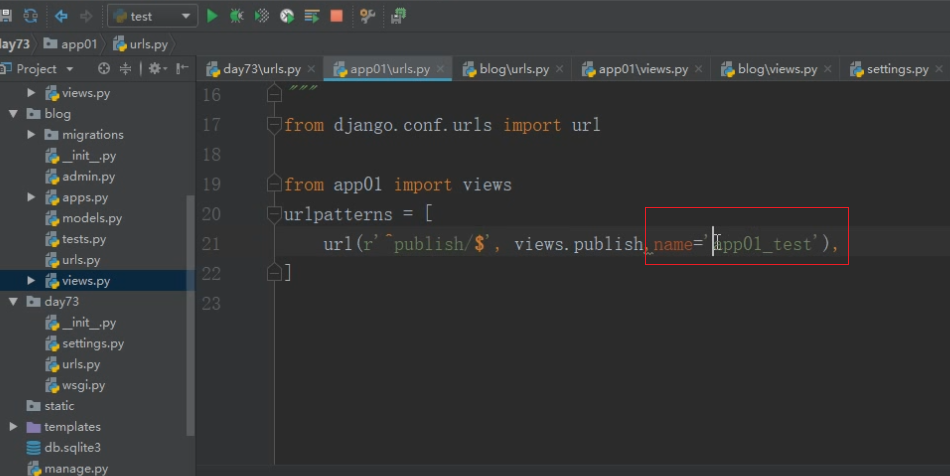Click the closing fold marker at line 22
This screenshot has height=476, width=950.
[274, 273]
